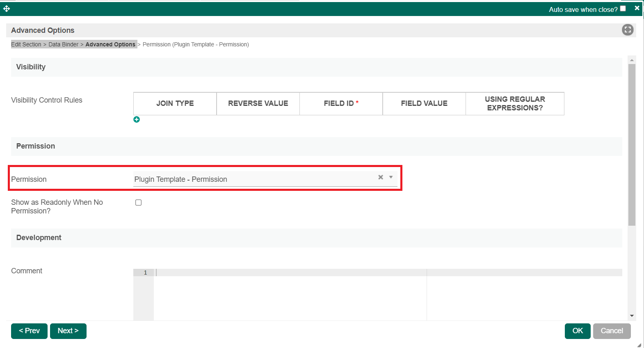Screen dimensions: 644x348
Task: Click the scrollbar down arrow
Action: pyautogui.click(x=632, y=316)
